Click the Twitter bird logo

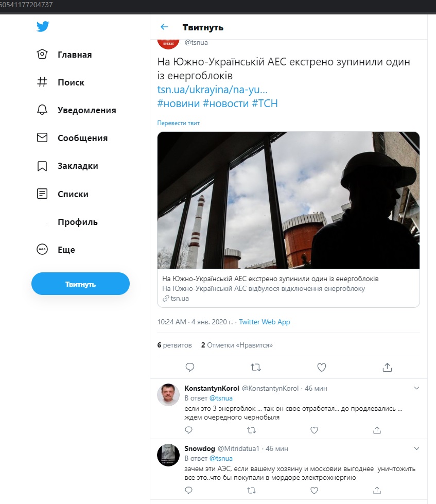point(43,27)
